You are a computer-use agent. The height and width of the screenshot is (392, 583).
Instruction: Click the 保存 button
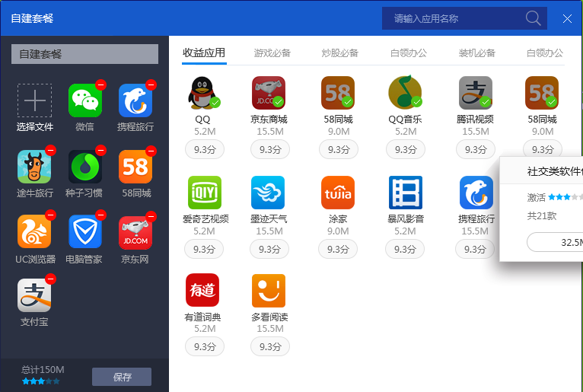(x=122, y=377)
